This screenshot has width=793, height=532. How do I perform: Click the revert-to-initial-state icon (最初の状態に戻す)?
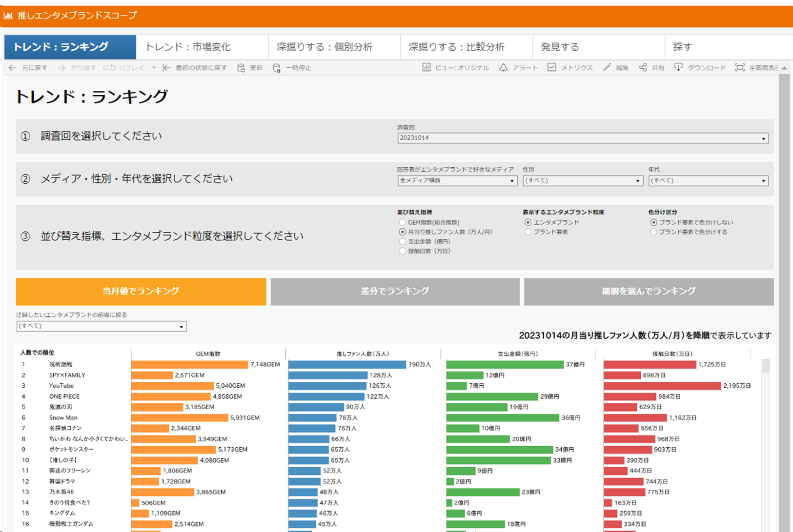(x=166, y=68)
